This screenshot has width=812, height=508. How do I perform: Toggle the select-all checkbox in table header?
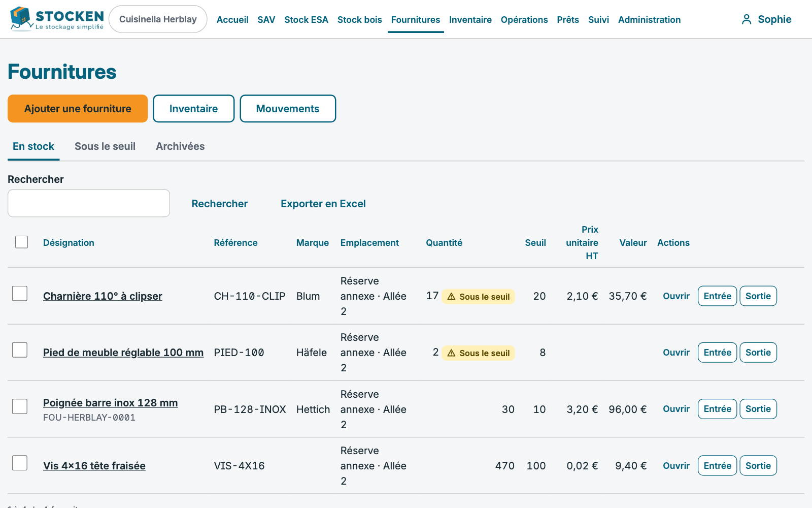pos(22,242)
